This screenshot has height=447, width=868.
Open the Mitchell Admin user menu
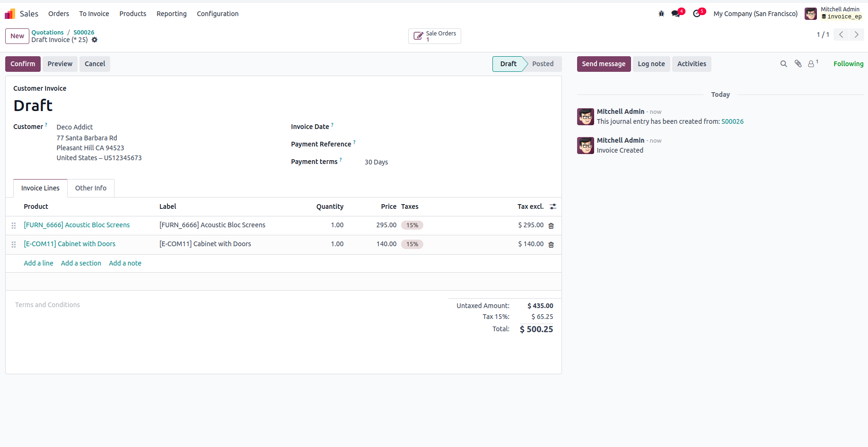[833, 13]
